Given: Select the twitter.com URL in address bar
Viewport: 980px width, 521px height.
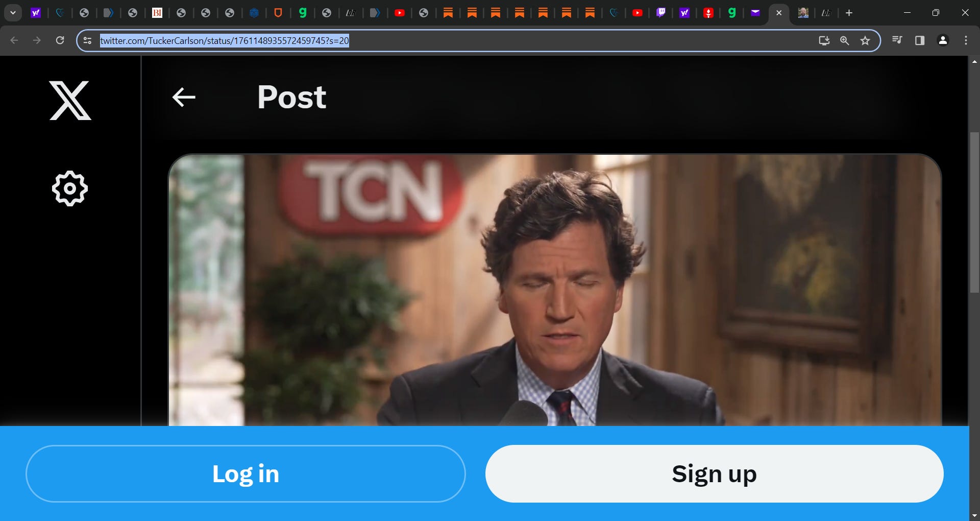Looking at the screenshot, I should [225, 40].
